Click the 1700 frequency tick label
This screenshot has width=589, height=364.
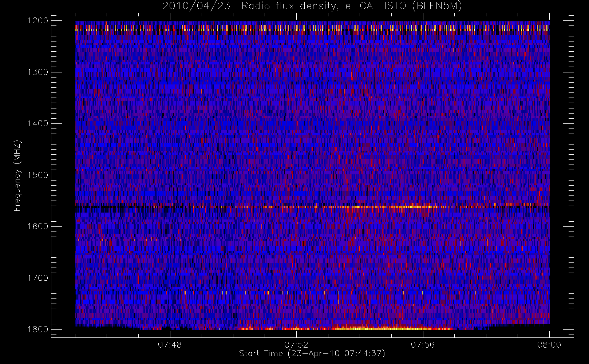pyautogui.click(x=38, y=278)
